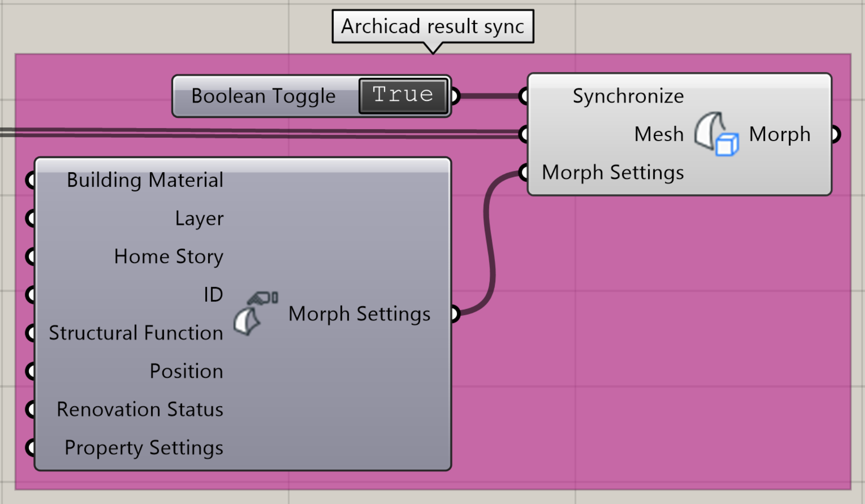The width and height of the screenshot is (865, 504).
Task: Select the Building Material input
Action: coord(145,180)
